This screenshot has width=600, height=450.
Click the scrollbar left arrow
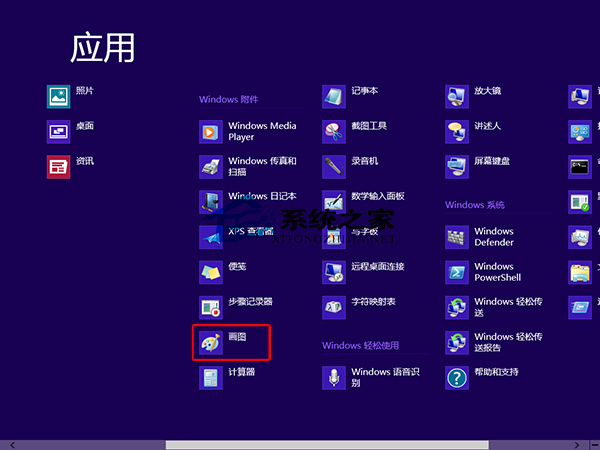tap(13, 445)
